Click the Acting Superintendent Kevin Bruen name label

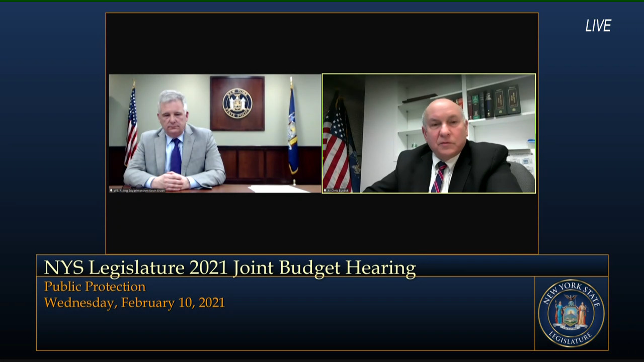coord(139,191)
